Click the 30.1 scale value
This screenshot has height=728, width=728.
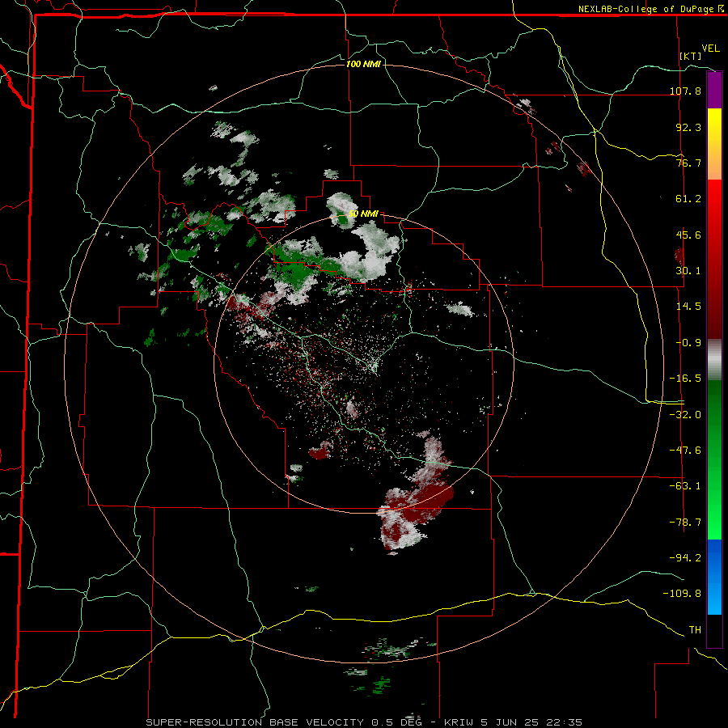tap(688, 271)
